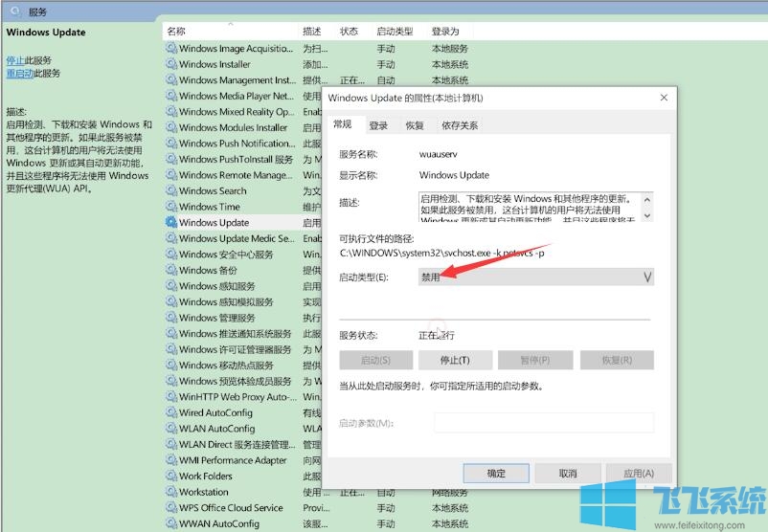Image resolution: width=768 pixels, height=532 pixels.
Task: Click gear icon of Windows Mixed Reality row
Action: pyautogui.click(x=171, y=111)
